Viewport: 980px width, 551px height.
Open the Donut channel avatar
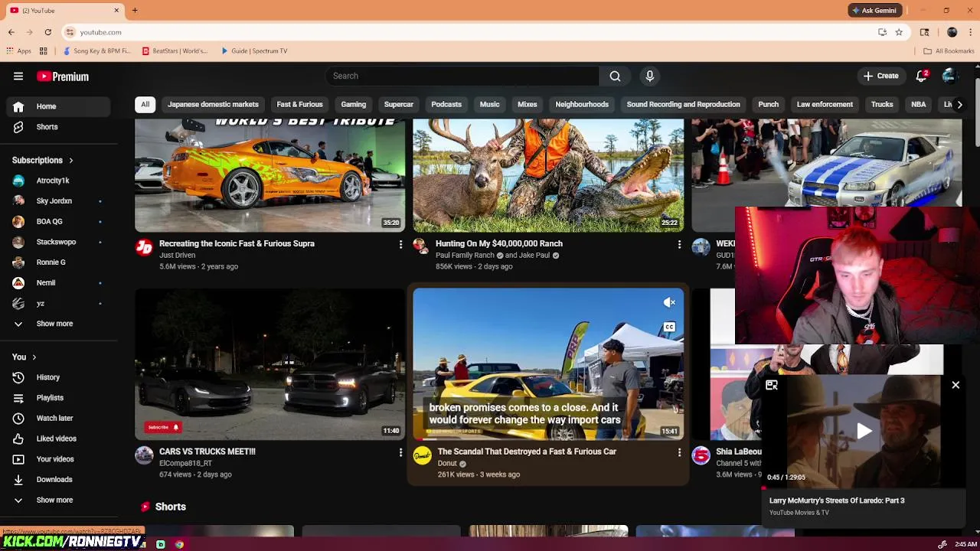tap(422, 456)
